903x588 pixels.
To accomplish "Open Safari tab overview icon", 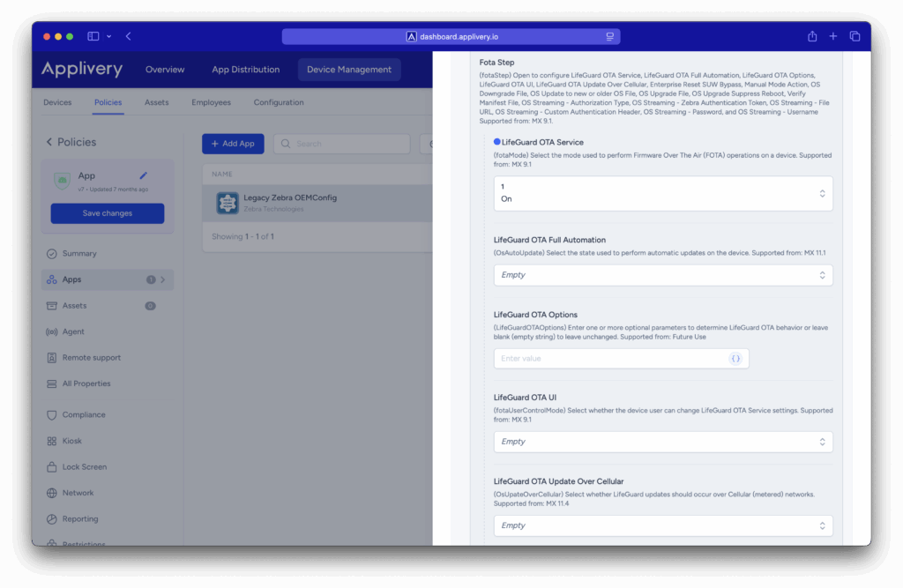I will 854,36.
